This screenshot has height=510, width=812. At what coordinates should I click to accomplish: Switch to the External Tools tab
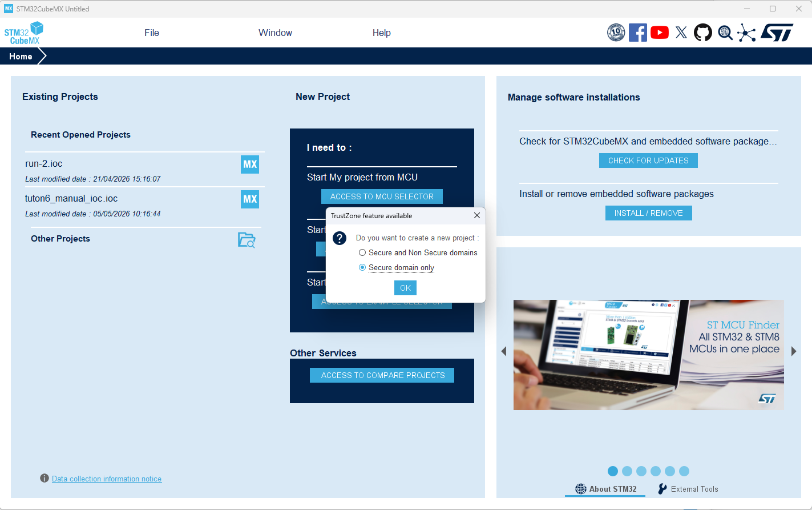pos(688,489)
